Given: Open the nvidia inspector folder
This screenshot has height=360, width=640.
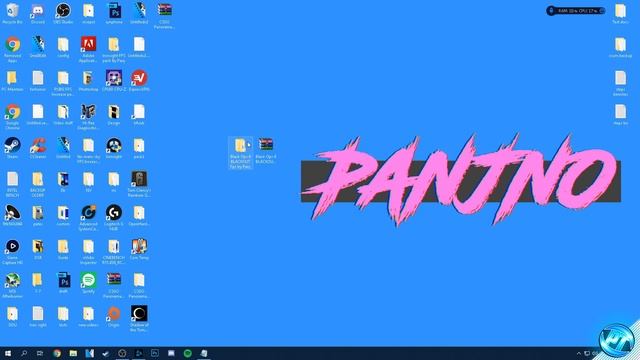Looking at the screenshot, I should coord(89,246).
